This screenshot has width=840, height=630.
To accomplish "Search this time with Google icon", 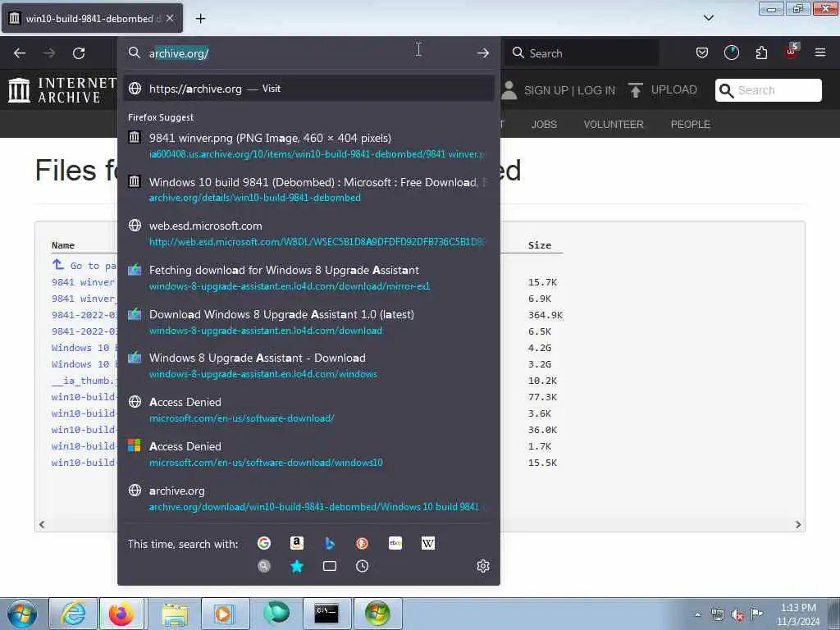I will click(x=264, y=543).
